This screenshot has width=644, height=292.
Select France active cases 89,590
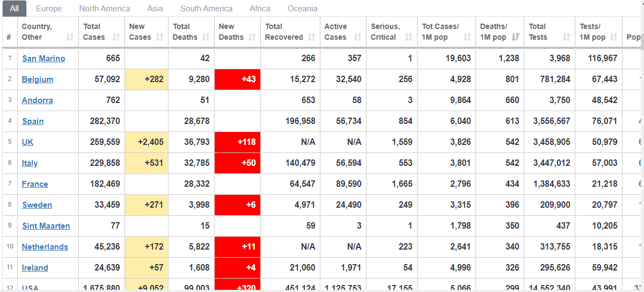click(x=349, y=184)
